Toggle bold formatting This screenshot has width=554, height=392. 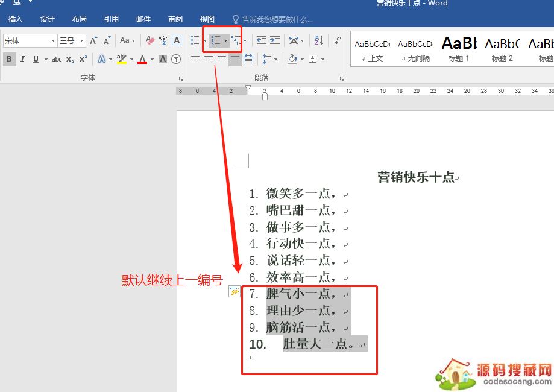pyautogui.click(x=9, y=59)
